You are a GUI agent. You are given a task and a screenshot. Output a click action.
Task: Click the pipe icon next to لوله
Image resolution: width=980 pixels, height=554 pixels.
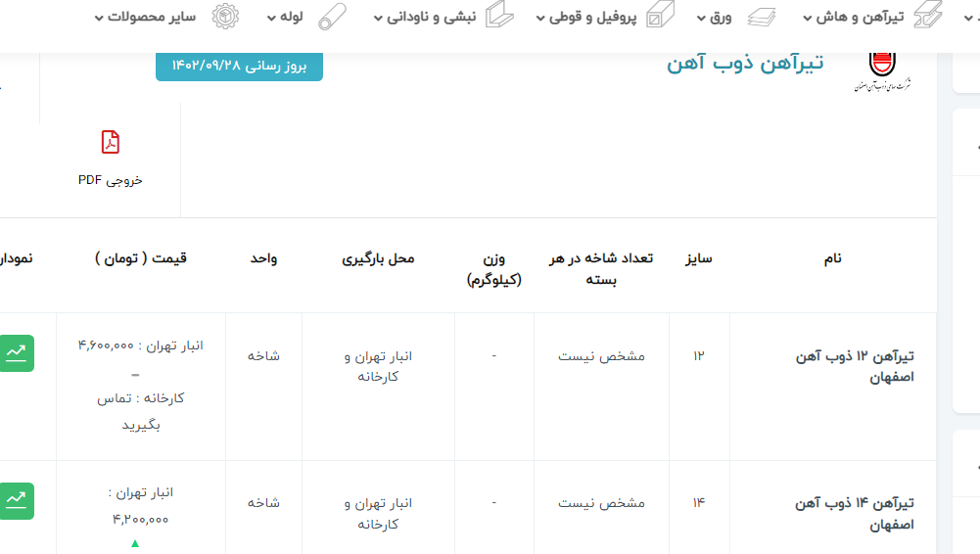[x=332, y=17]
